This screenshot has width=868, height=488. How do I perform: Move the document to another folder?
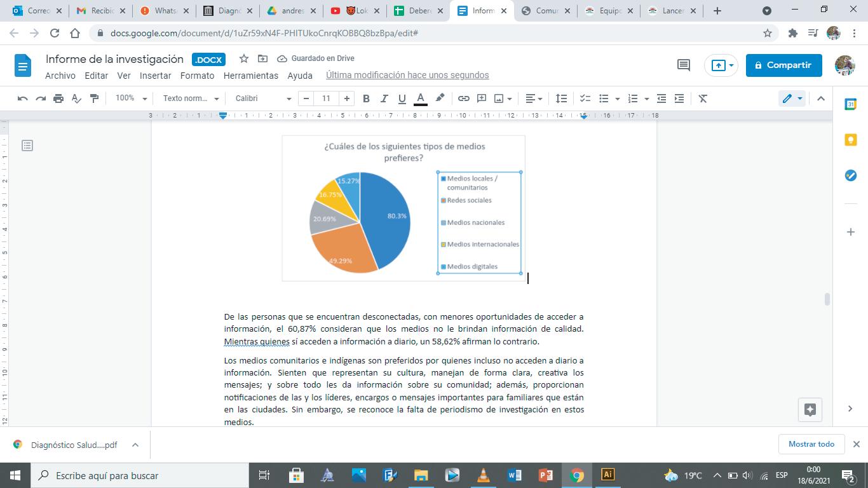(262, 58)
